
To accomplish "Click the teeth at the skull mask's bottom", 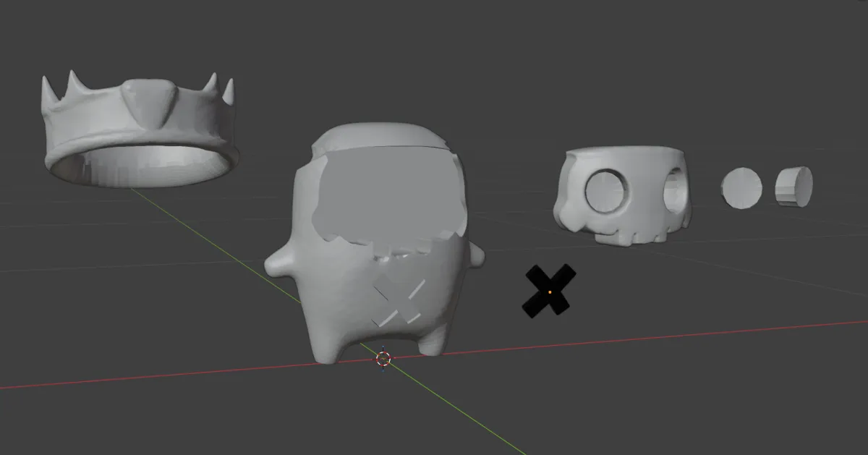I will tap(624, 237).
